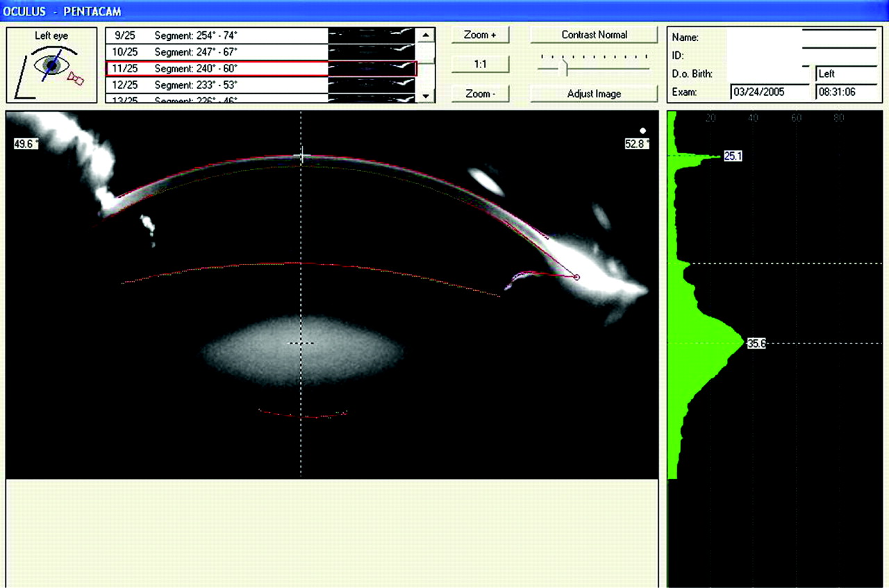Click the corneal apex crosshair marker
The width and height of the screenshot is (889, 588).
301,156
